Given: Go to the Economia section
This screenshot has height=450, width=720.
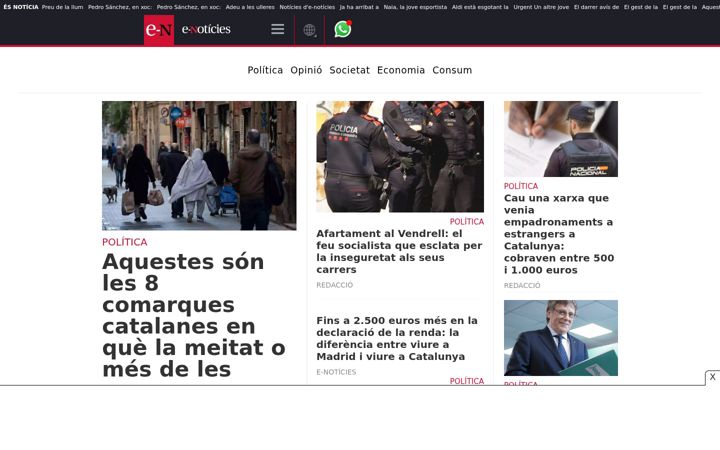Looking at the screenshot, I should [401, 70].
